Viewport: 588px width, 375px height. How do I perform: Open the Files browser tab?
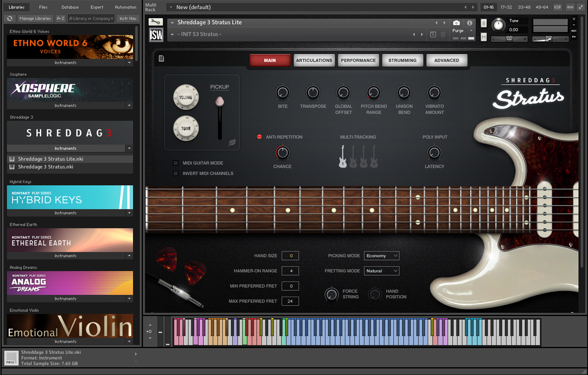[x=43, y=7]
